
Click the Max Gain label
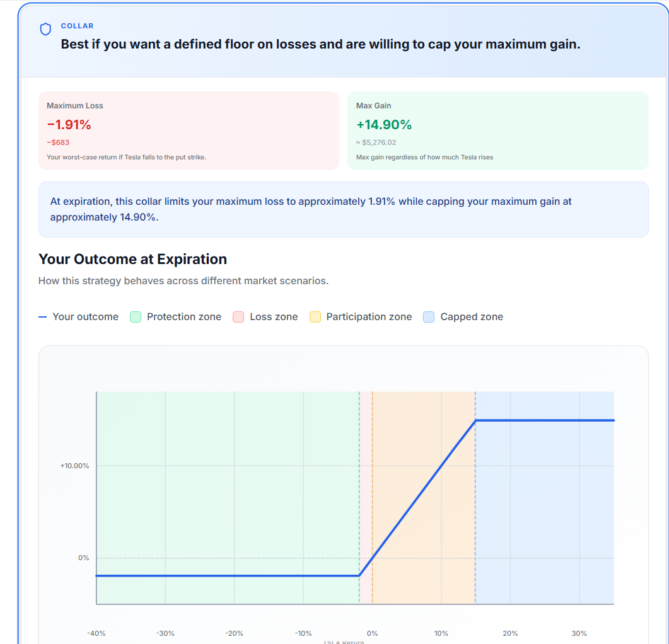coord(374,106)
